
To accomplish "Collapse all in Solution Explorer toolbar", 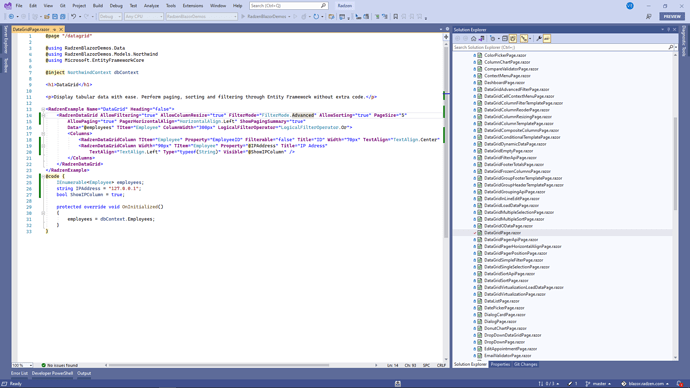I will [x=505, y=39].
